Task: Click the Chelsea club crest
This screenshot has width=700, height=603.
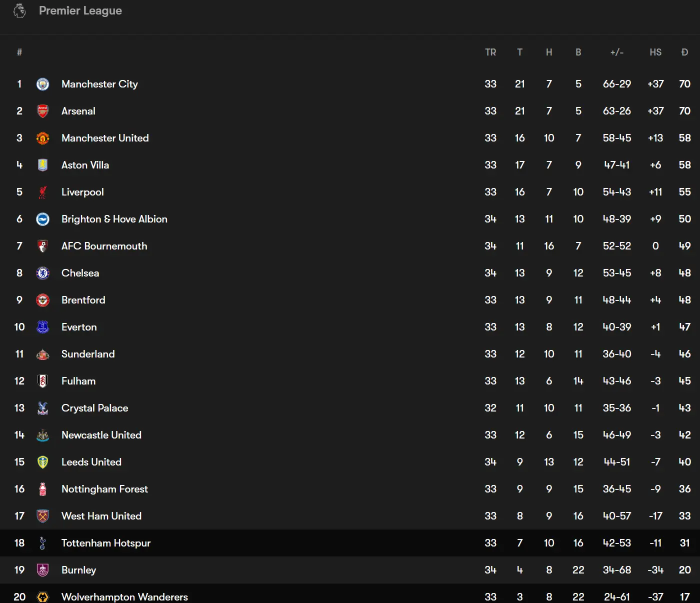Action: coord(43,273)
